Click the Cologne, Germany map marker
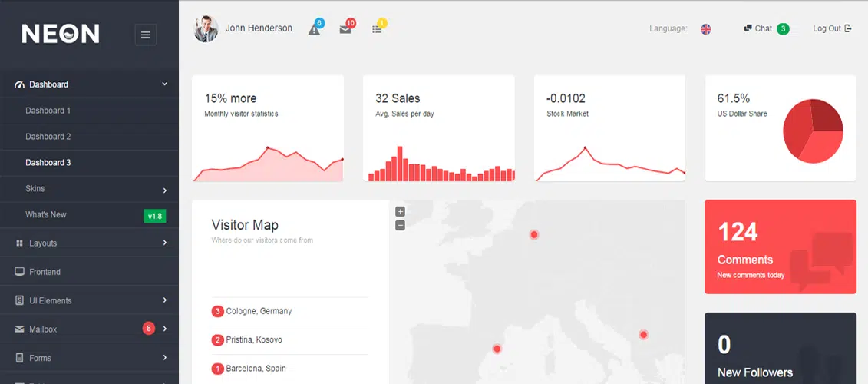 (x=534, y=234)
